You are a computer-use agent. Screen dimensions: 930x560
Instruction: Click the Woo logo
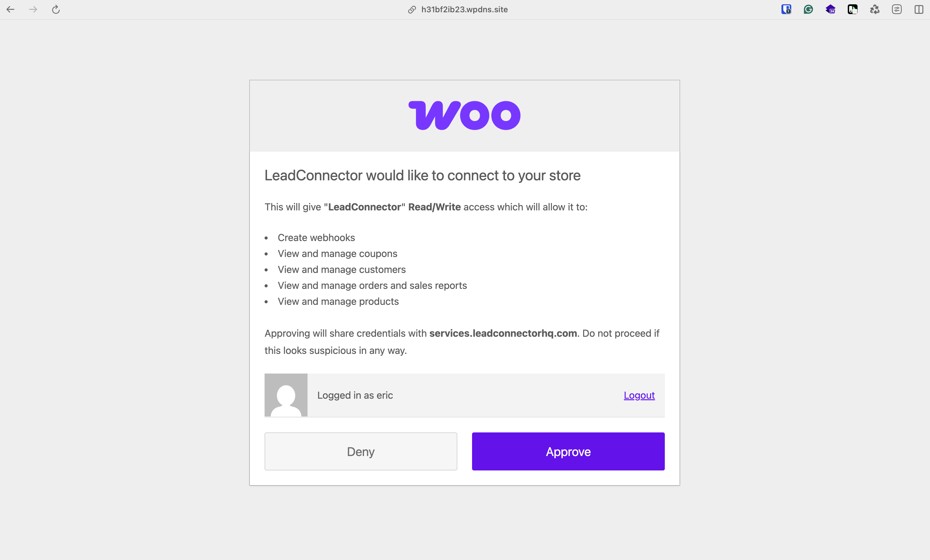pos(465,115)
